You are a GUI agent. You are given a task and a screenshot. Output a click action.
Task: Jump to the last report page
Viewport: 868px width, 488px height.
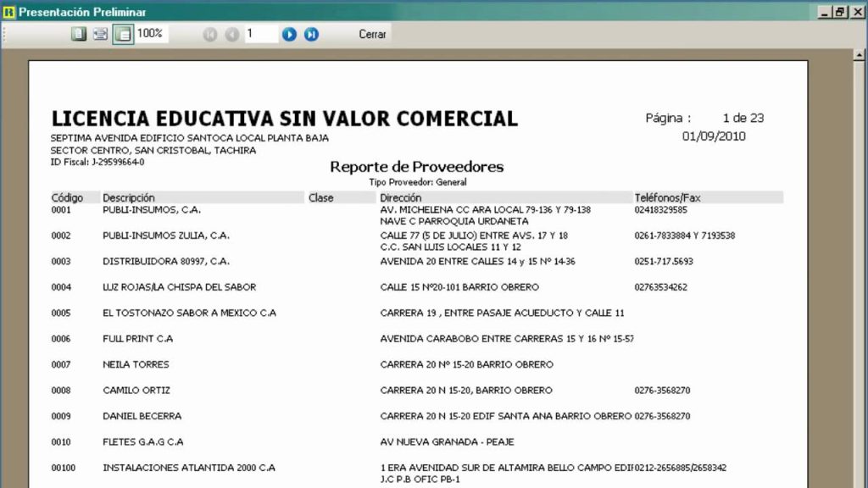[x=311, y=34]
